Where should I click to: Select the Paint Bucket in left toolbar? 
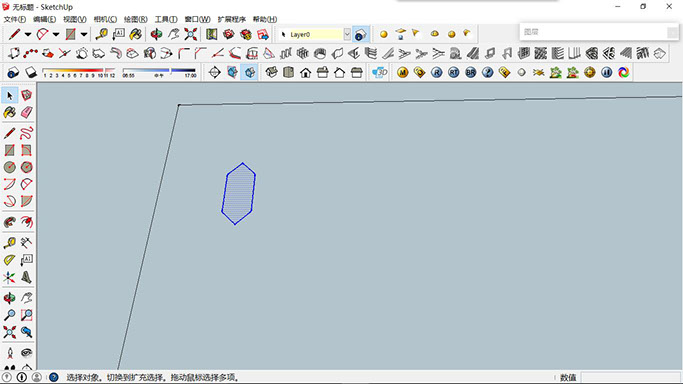pos(10,112)
